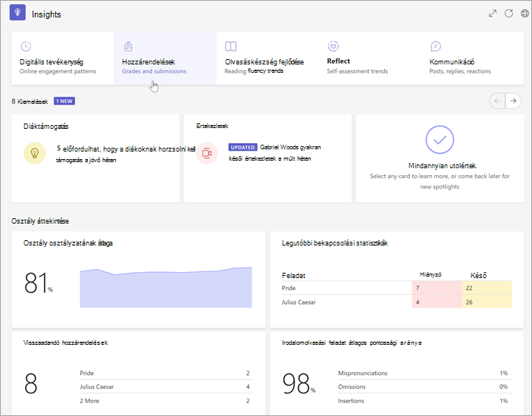Expand view with the diagonal arrows icon

coord(493,14)
